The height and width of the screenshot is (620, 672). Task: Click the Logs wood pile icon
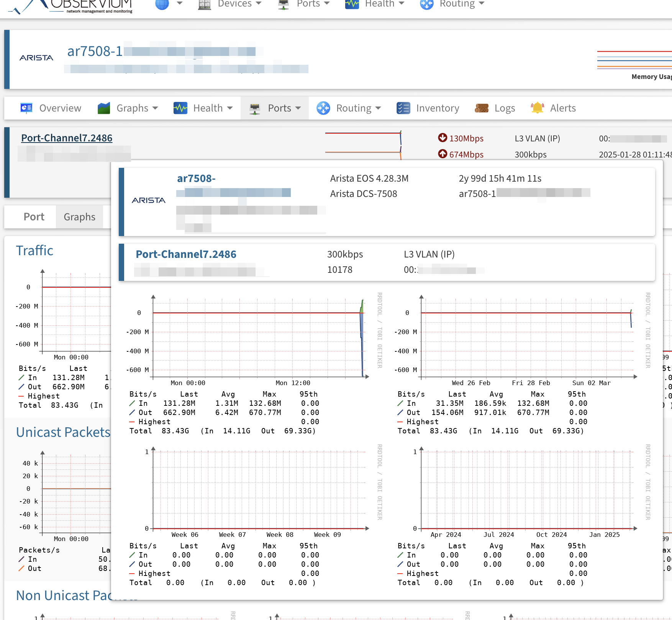coord(482,108)
